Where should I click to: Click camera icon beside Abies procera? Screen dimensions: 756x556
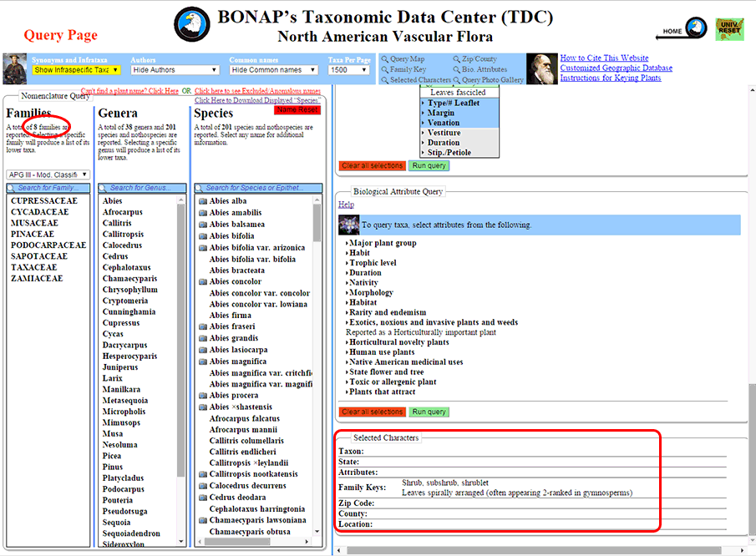[x=203, y=396]
